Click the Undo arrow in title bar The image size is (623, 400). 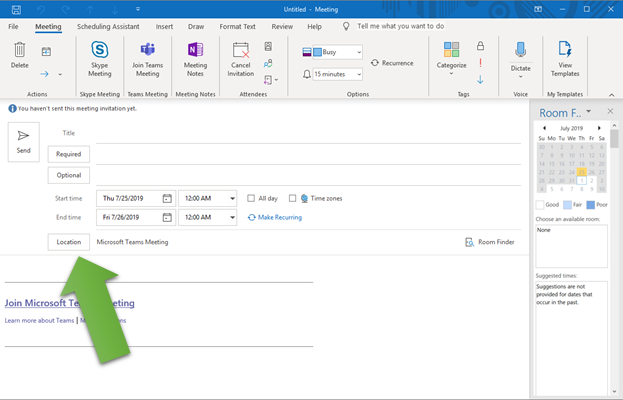tap(41, 10)
